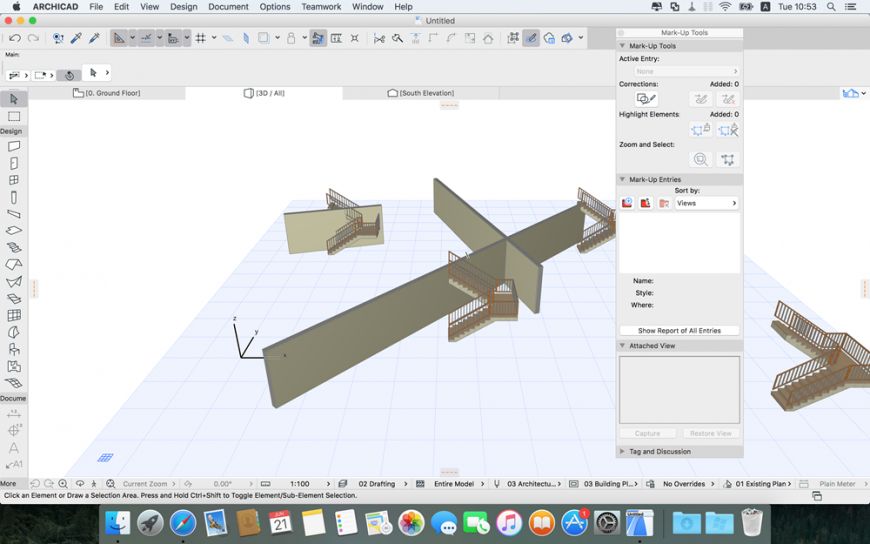The height and width of the screenshot is (544, 870).
Task: Toggle the Guide Lines button
Action: click(x=118, y=38)
